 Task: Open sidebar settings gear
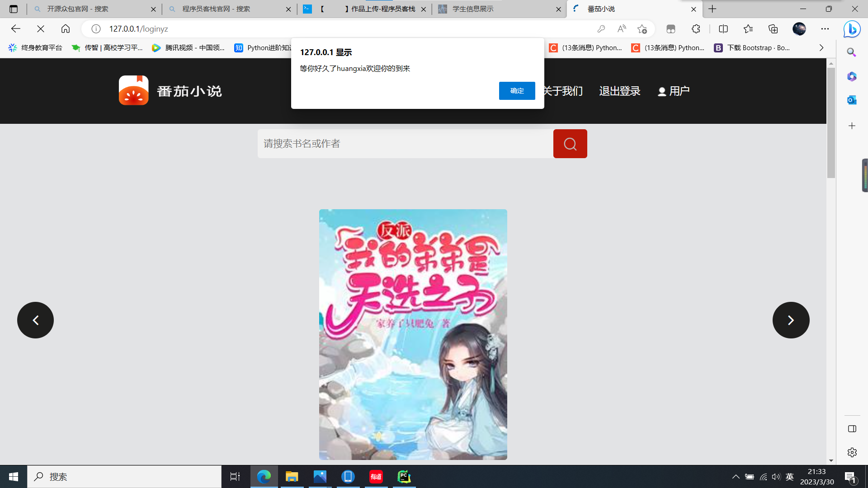pyautogui.click(x=852, y=452)
